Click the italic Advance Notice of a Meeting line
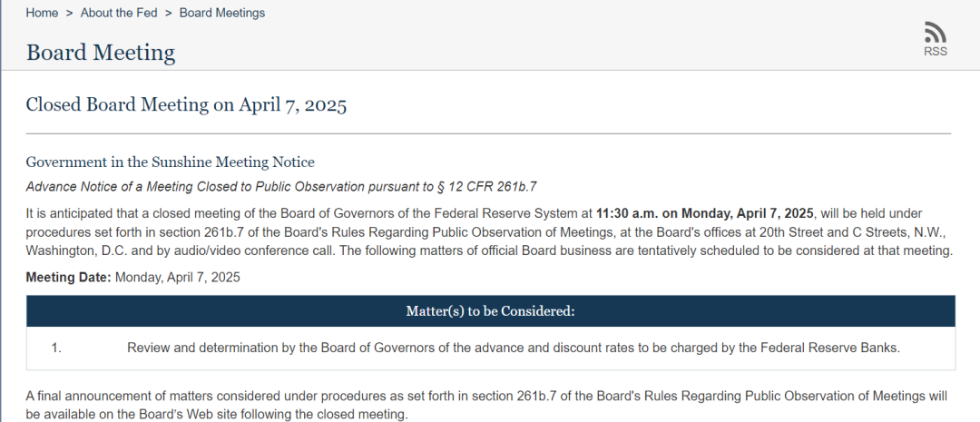Screen dimensions: 980x422 coord(281,186)
